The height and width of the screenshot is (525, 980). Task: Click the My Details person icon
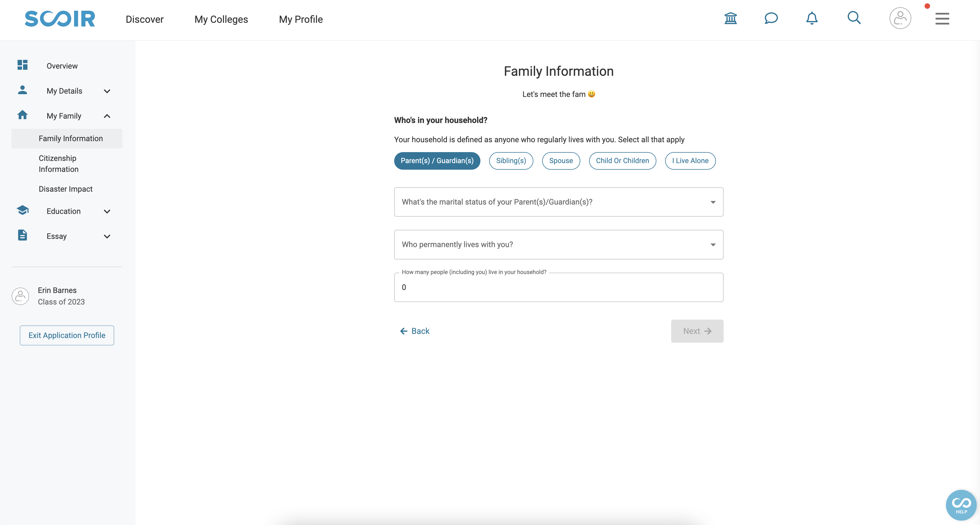(x=23, y=90)
